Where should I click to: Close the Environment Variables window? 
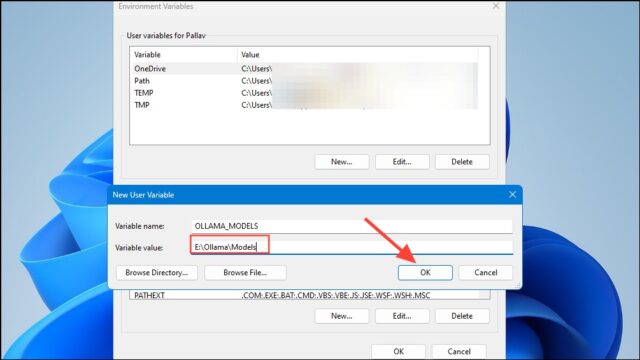click(496, 6)
